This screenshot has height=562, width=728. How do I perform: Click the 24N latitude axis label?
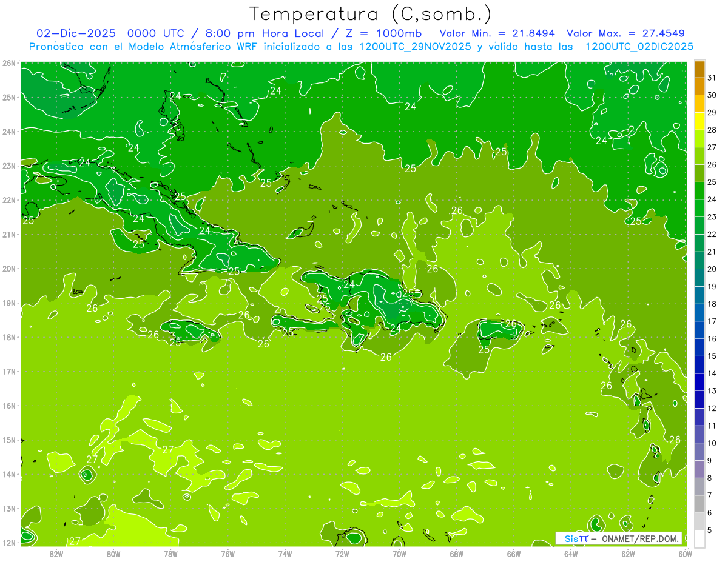[9, 132]
